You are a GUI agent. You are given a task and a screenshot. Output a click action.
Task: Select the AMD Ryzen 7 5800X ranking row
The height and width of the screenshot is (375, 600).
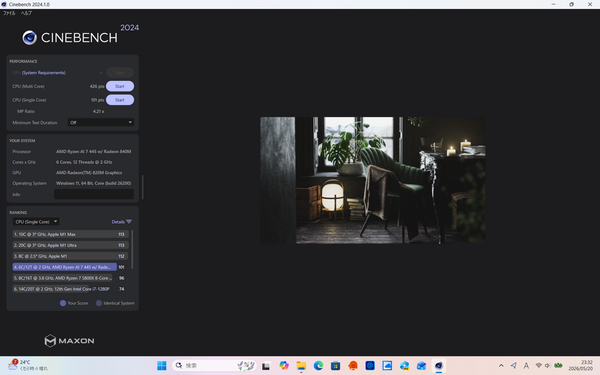(62, 278)
